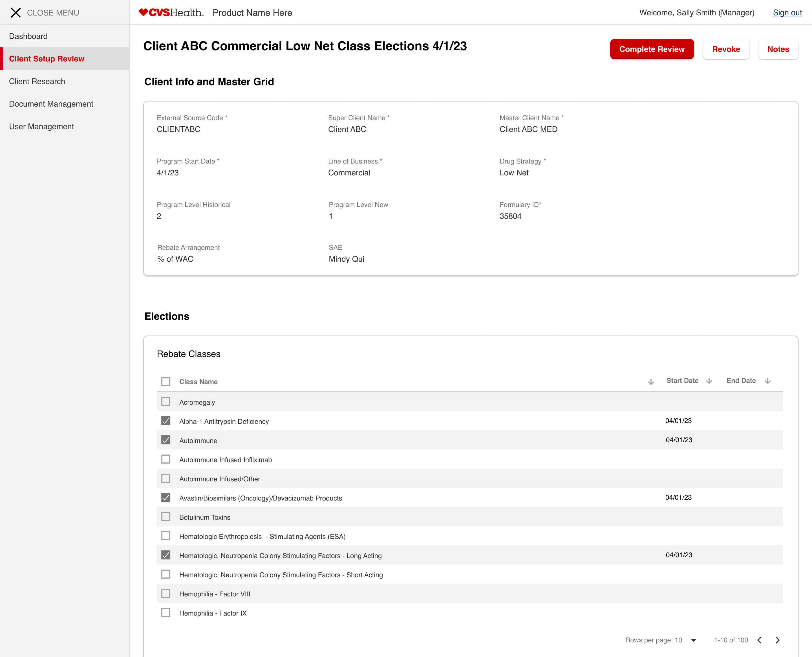Select all classes via the header checkbox
Viewport: 812px width, 657px height.
click(x=166, y=382)
